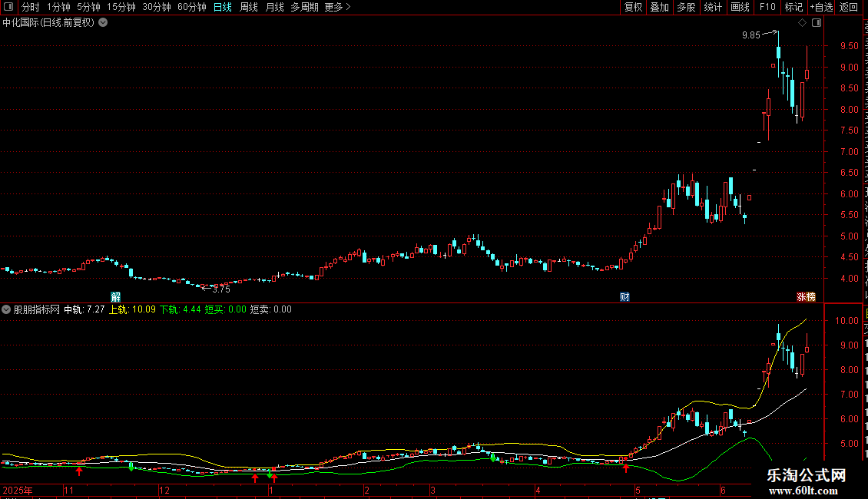The height and width of the screenshot is (499, 868).
Task: Click the 叠加 overlay button
Action: coord(659,7)
